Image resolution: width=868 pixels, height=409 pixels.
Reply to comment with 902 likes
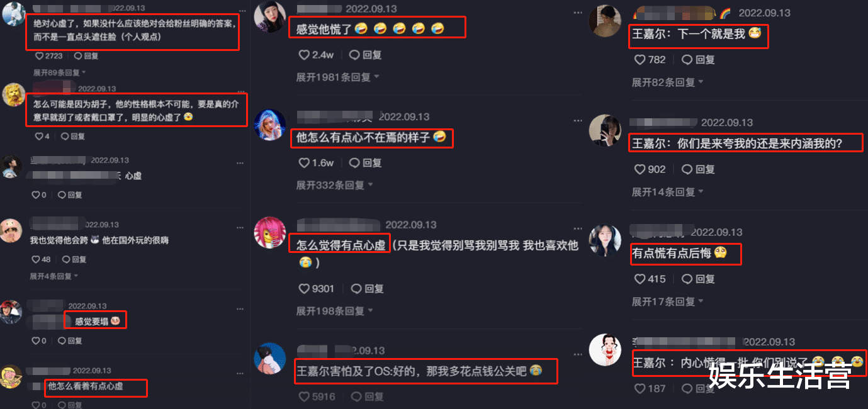699,169
